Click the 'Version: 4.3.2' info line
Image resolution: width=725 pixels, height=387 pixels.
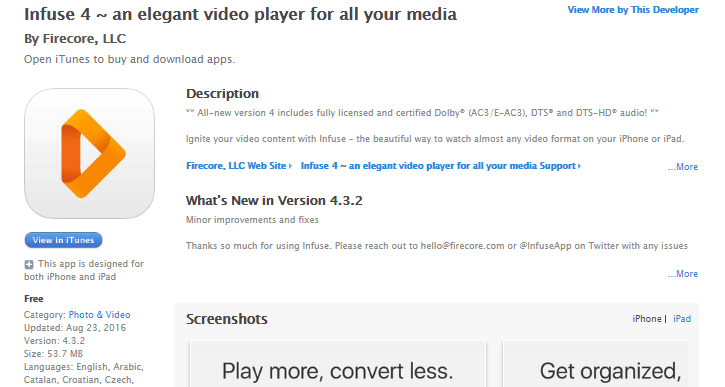pyautogui.click(x=55, y=341)
